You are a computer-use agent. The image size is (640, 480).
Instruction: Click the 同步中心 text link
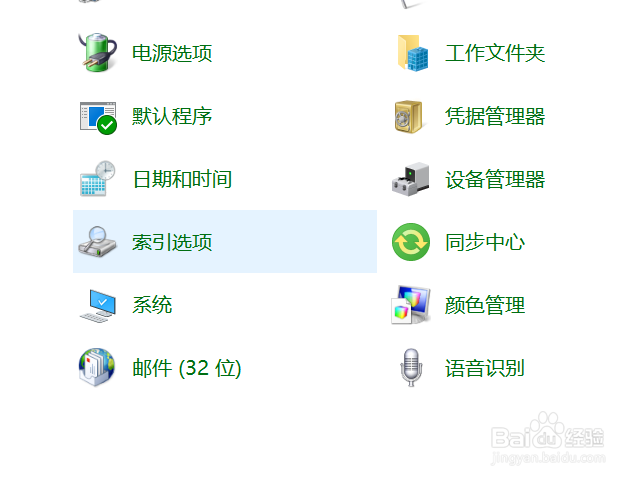tap(485, 242)
